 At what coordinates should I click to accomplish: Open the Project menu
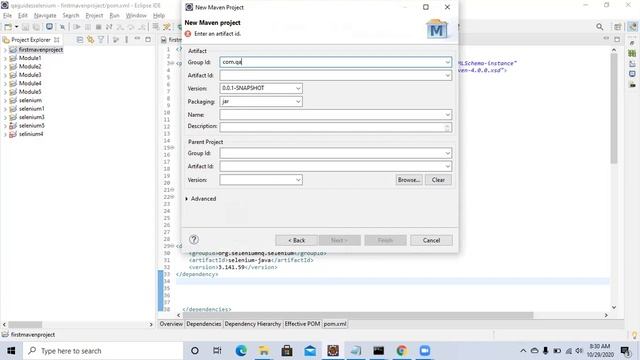pyautogui.click(x=94, y=16)
